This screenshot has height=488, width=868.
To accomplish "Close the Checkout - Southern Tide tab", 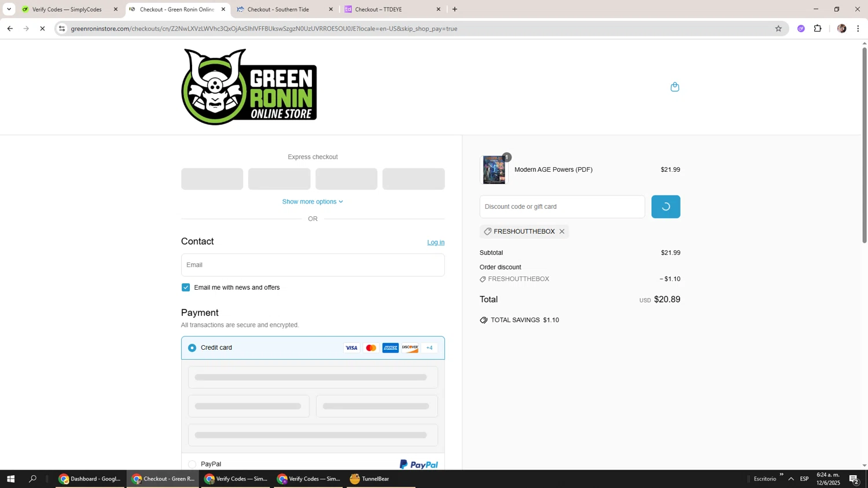I will pyautogui.click(x=331, y=9).
